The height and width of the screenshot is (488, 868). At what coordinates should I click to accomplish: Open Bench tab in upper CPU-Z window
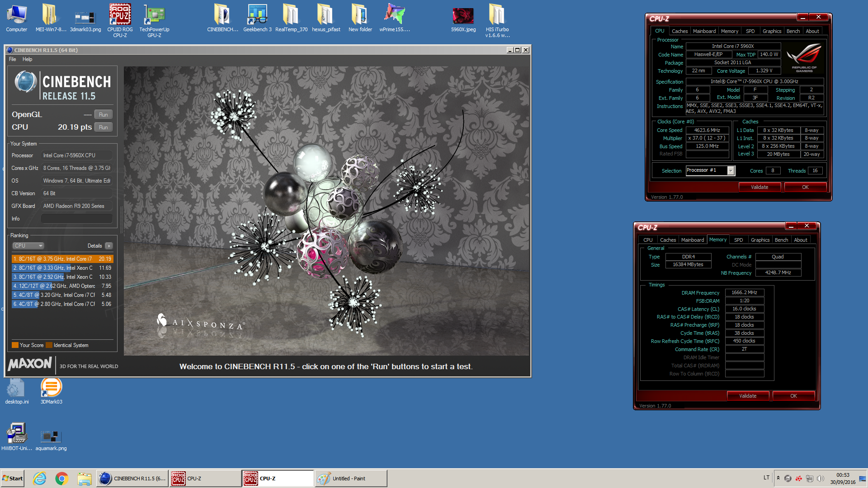(793, 31)
